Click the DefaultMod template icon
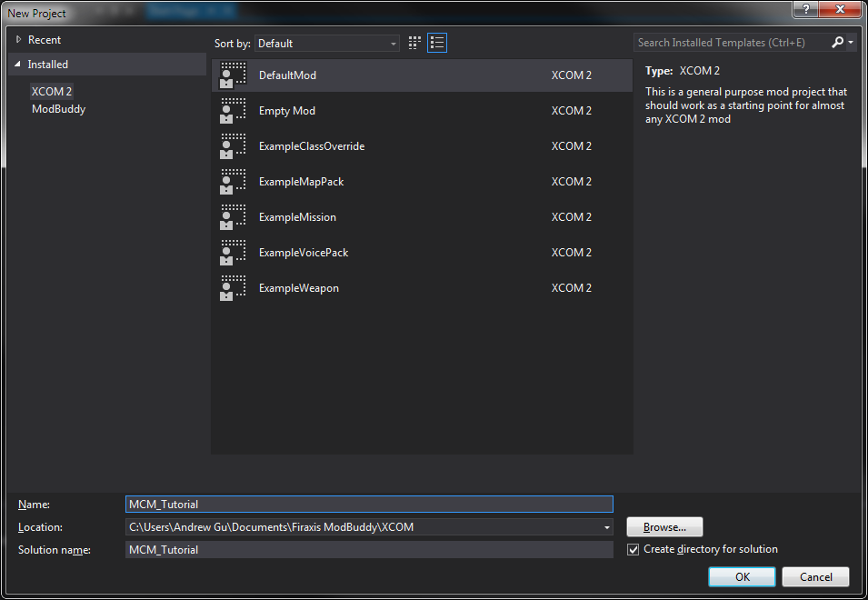868x600 pixels. click(233, 75)
